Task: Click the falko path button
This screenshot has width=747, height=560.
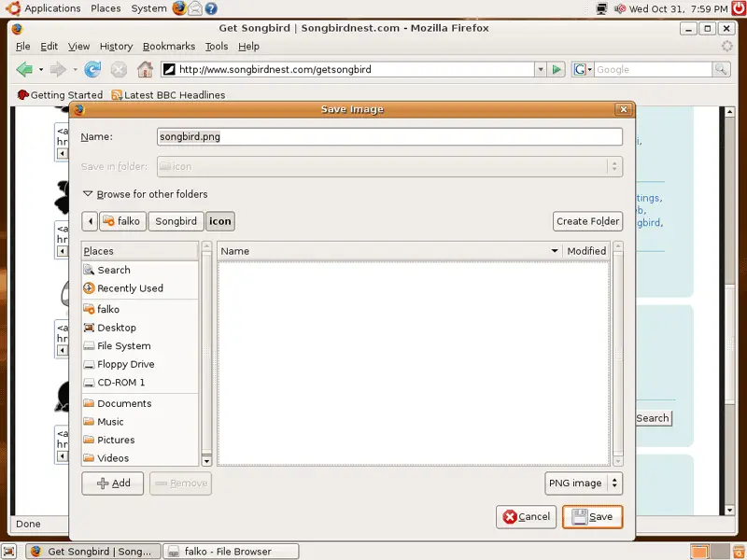Action: (x=123, y=221)
